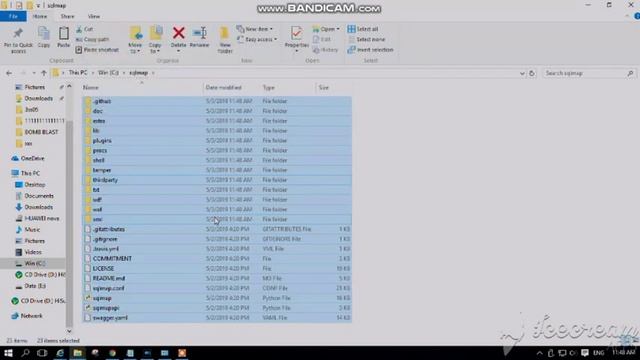Click Select none in the ribbon
Viewport: 640px width, 360px height.
[366, 40]
